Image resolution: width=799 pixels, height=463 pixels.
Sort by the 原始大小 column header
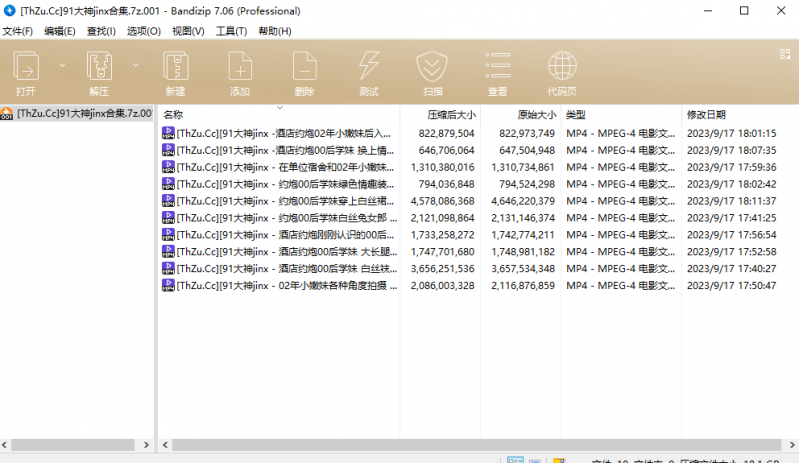click(x=537, y=115)
